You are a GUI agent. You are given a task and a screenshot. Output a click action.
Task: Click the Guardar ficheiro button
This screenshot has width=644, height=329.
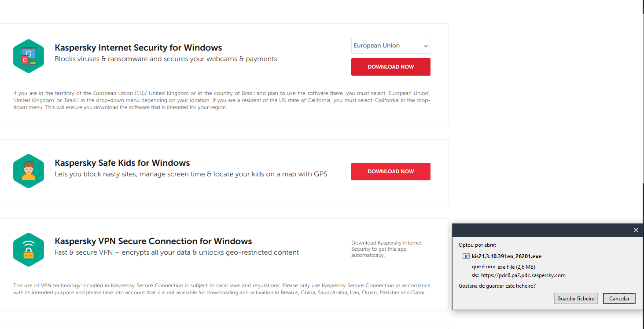[576, 299]
